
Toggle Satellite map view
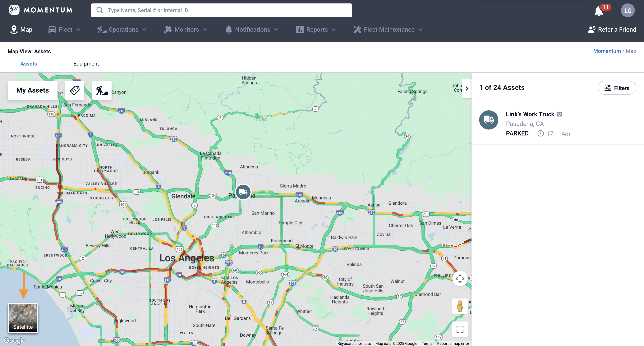23,318
